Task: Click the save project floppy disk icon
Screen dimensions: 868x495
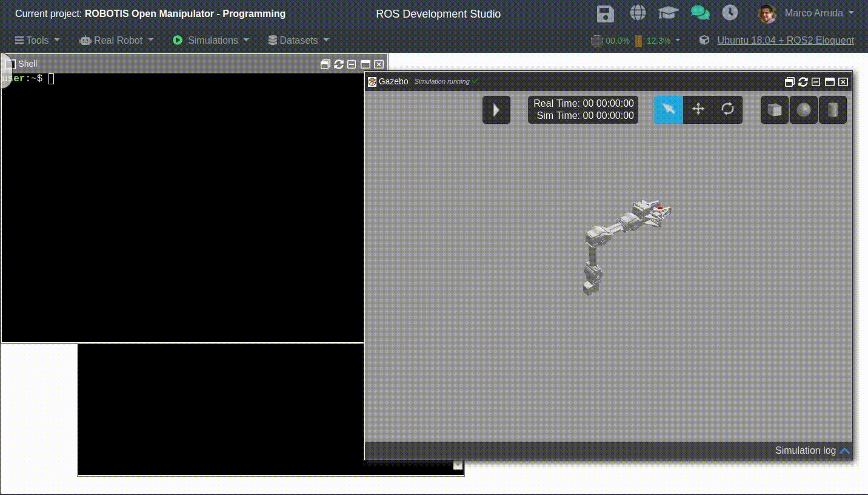Action: (x=605, y=13)
